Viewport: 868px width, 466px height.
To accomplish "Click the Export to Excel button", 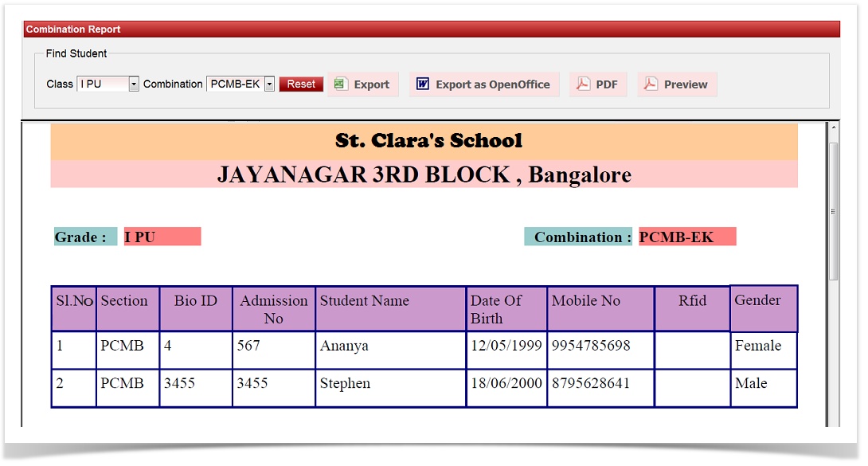I will click(362, 84).
